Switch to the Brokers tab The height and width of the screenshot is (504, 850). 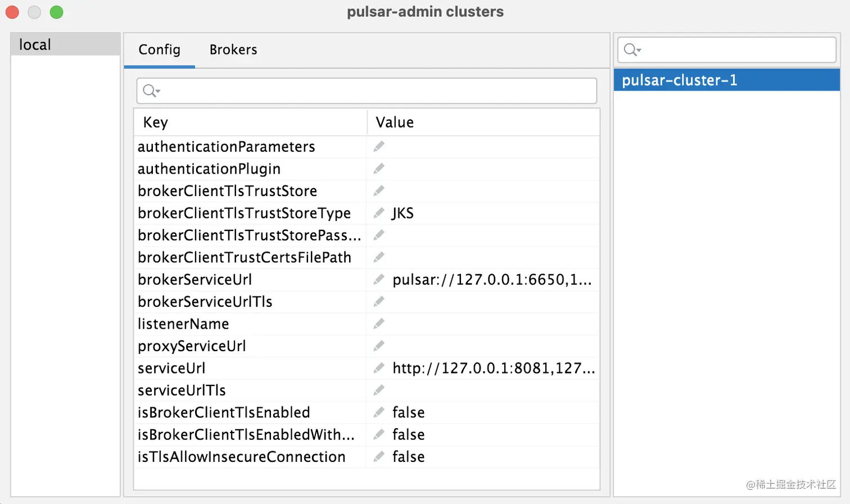coord(233,50)
